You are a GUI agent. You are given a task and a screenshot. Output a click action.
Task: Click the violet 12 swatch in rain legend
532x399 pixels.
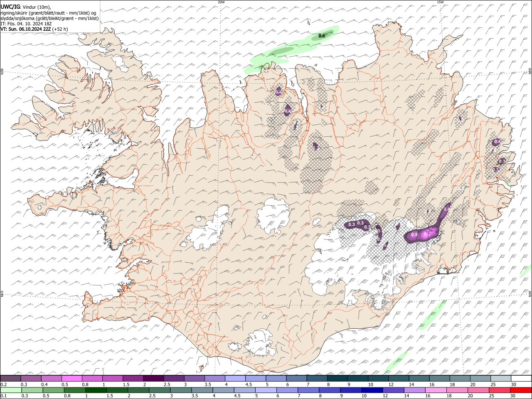tap(394, 390)
